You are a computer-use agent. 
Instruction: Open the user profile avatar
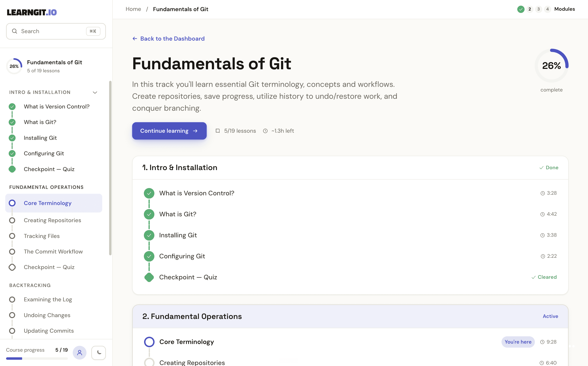(80, 352)
